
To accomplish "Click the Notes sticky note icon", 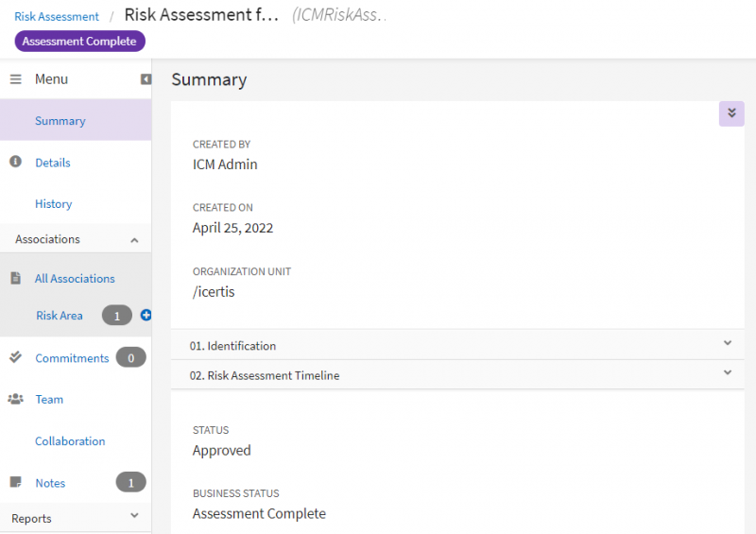I will [x=15, y=482].
